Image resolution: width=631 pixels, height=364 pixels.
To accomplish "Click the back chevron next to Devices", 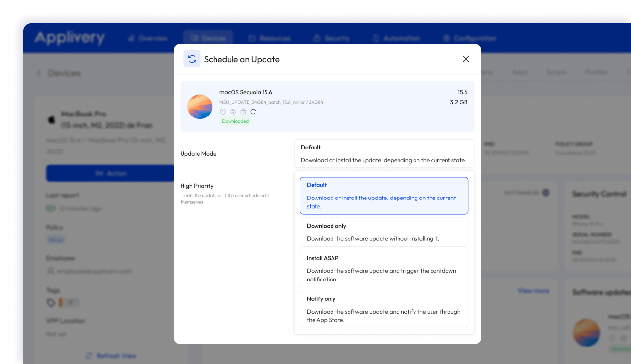I will click(39, 73).
